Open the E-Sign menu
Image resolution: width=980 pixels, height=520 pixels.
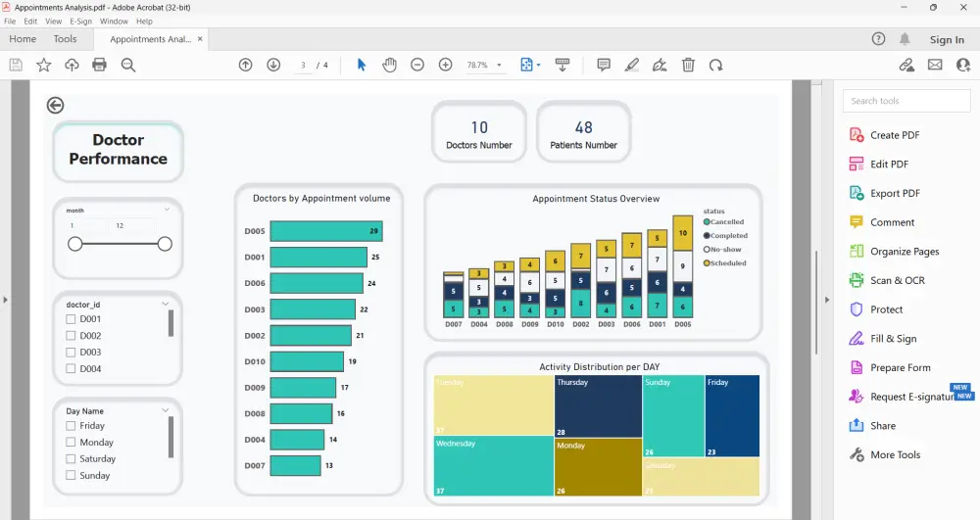click(80, 22)
